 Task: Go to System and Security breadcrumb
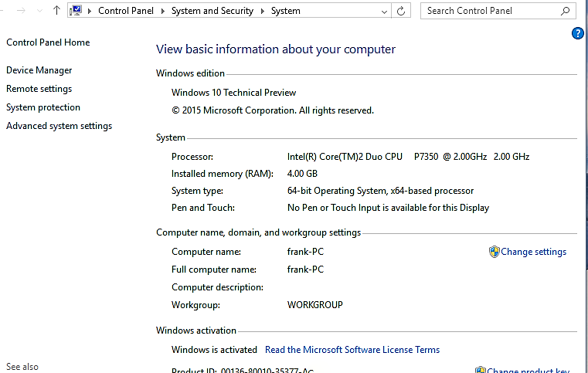point(212,11)
